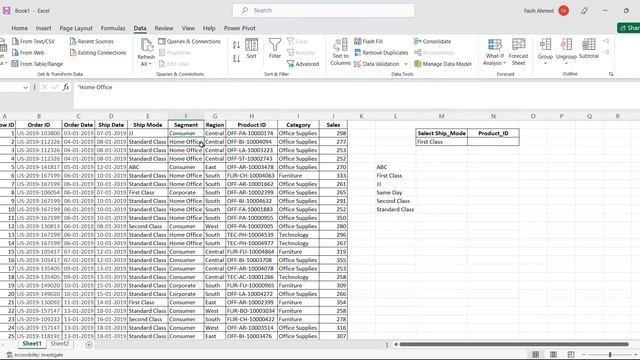The height and width of the screenshot is (360, 640).
Task: Select the Ship Mode column header cell
Action: click(x=147, y=125)
